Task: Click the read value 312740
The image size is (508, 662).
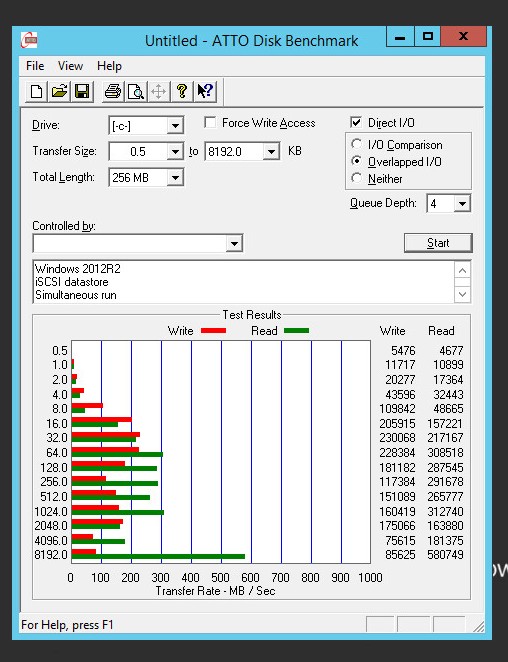Action: (x=445, y=512)
